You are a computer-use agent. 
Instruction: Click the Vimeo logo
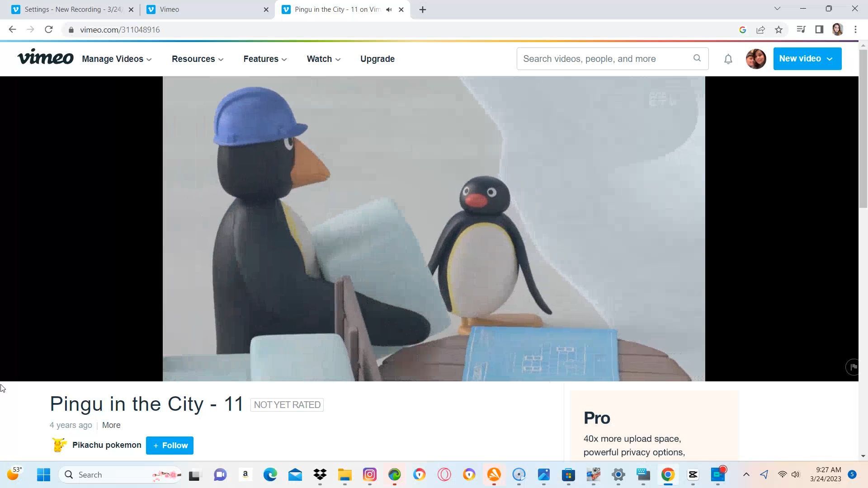click(x=45, y=58)
